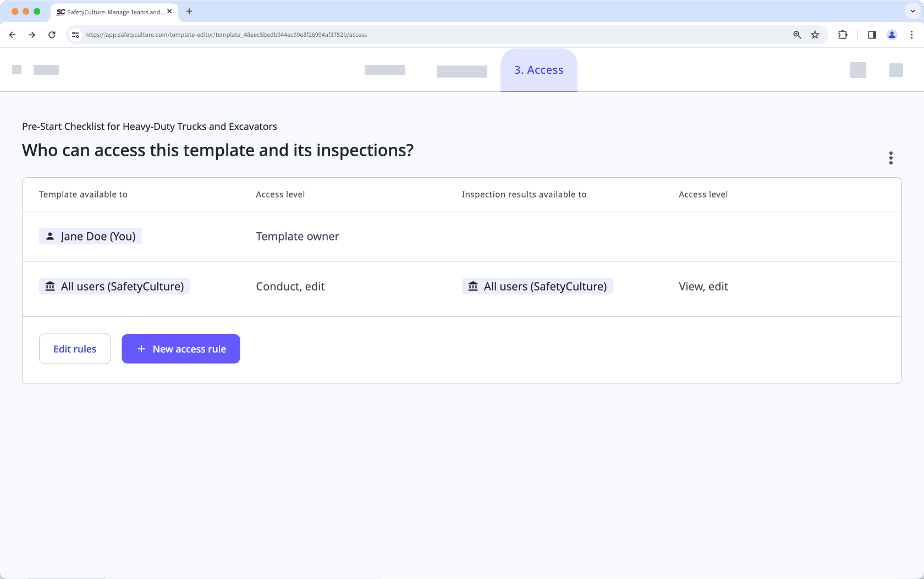924x579 pixels.
Task: Switch to the SafetyCulture: Manage Teams browser tab
Action: (x=110, y=12)
